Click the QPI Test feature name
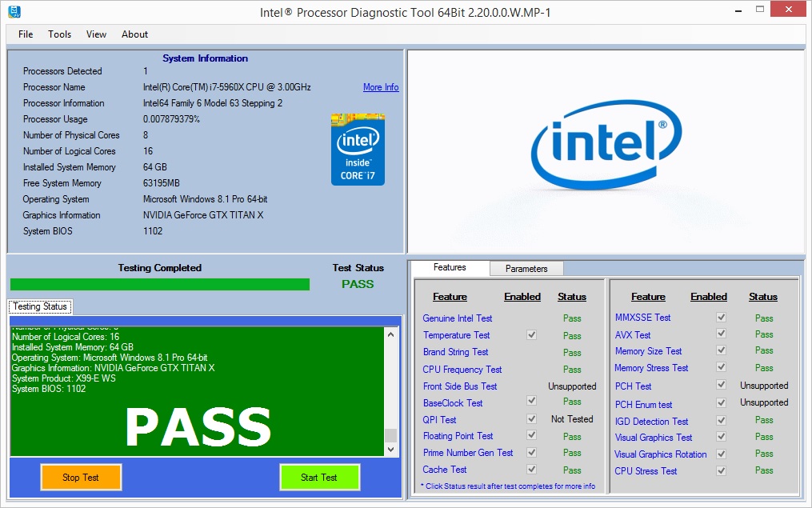The height and width of the screenshot is (508, 812). pos(439,420)
